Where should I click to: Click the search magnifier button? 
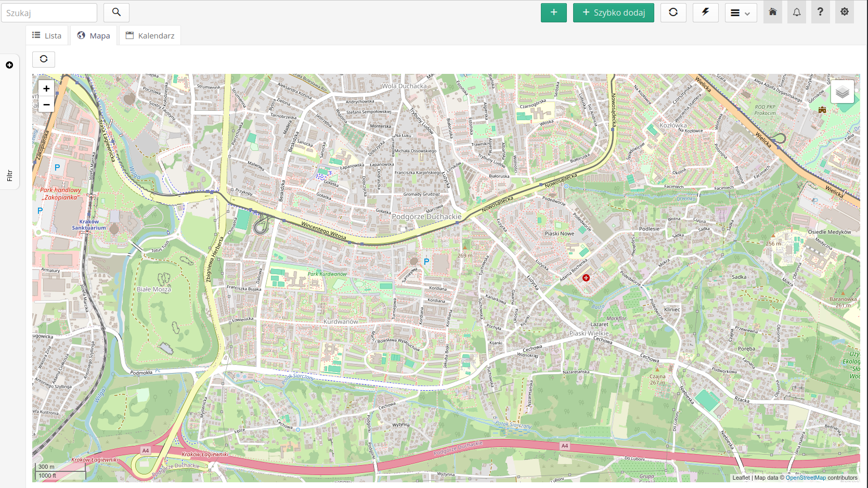(116, 12)
